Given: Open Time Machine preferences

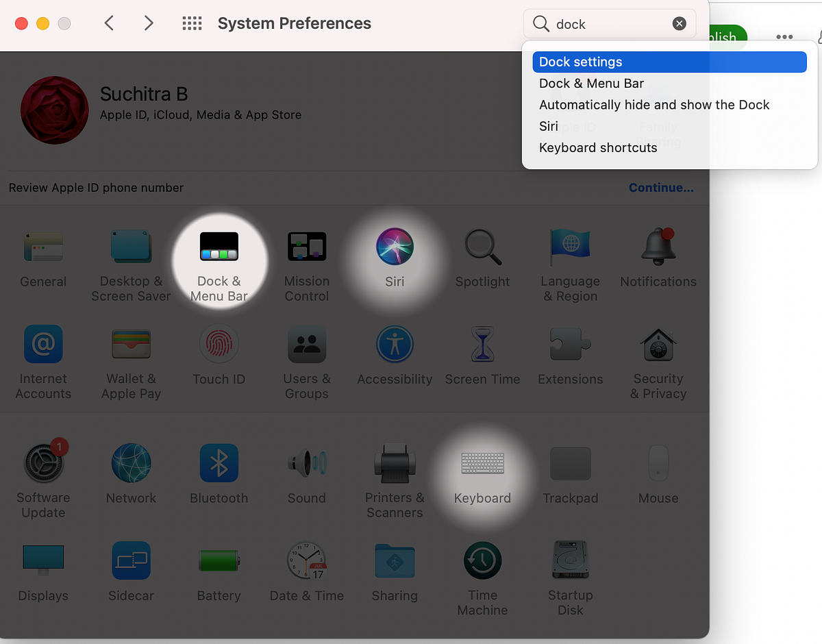Looking at the screenshot, I should tap(482, 580).
